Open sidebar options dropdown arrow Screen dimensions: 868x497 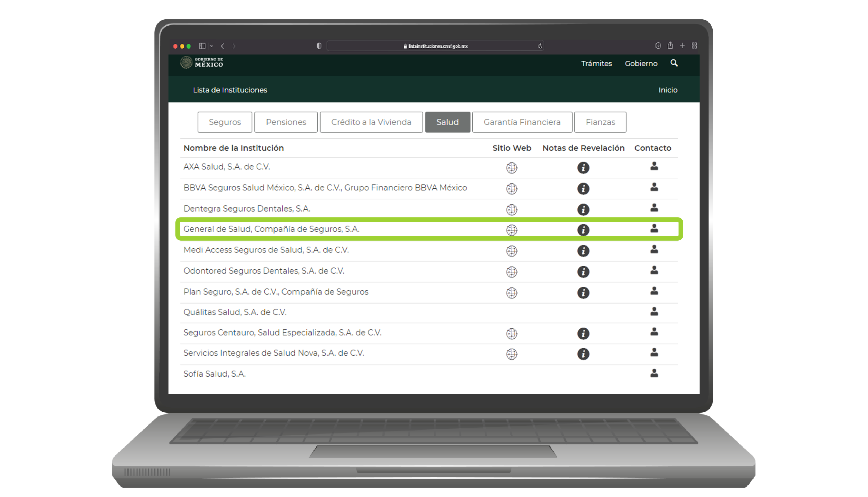[x=212, y=46]
